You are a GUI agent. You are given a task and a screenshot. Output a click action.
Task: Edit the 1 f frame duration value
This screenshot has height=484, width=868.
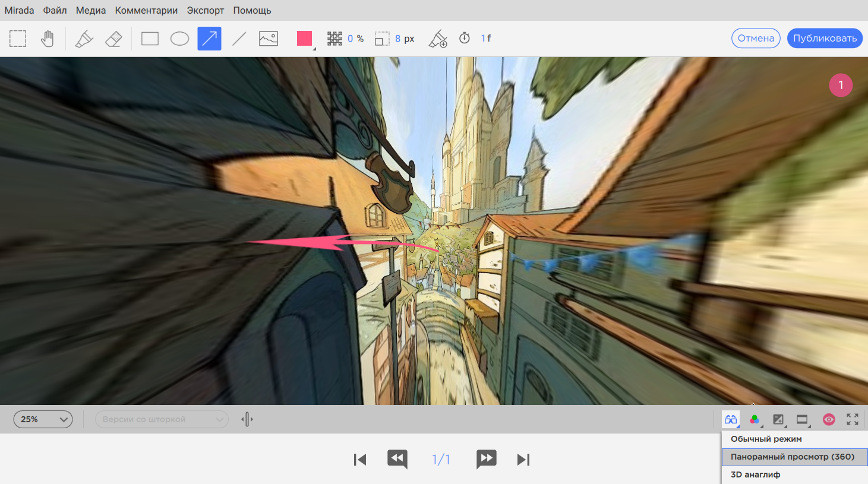tap(486, 38)
